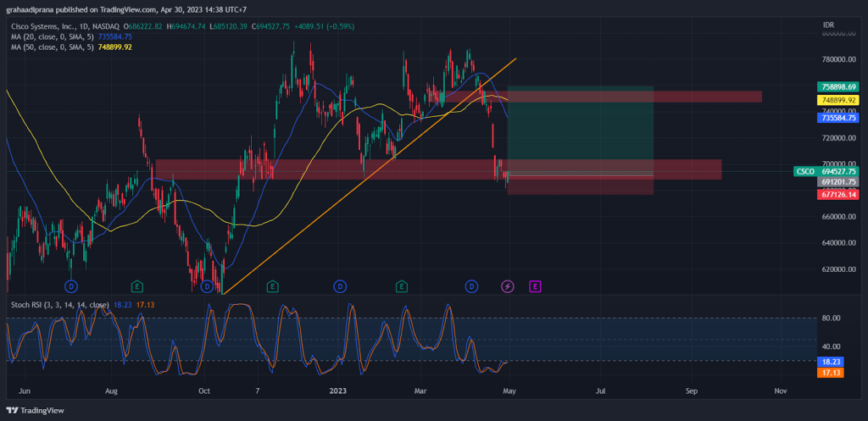
Task: Click the green profit zone of long position
Action: click(580, 131)
